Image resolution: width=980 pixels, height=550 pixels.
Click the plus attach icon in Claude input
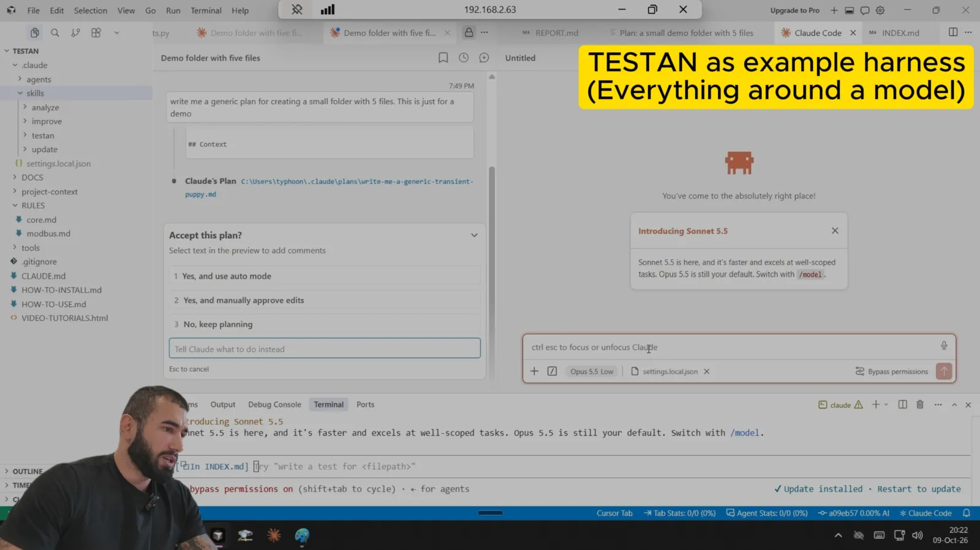click(534, 371)
